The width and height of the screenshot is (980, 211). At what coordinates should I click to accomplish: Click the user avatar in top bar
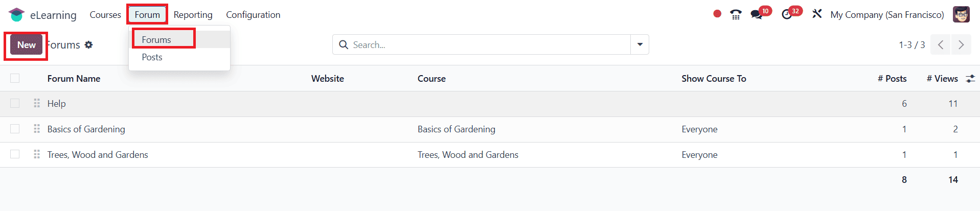[x=961, y=15]
